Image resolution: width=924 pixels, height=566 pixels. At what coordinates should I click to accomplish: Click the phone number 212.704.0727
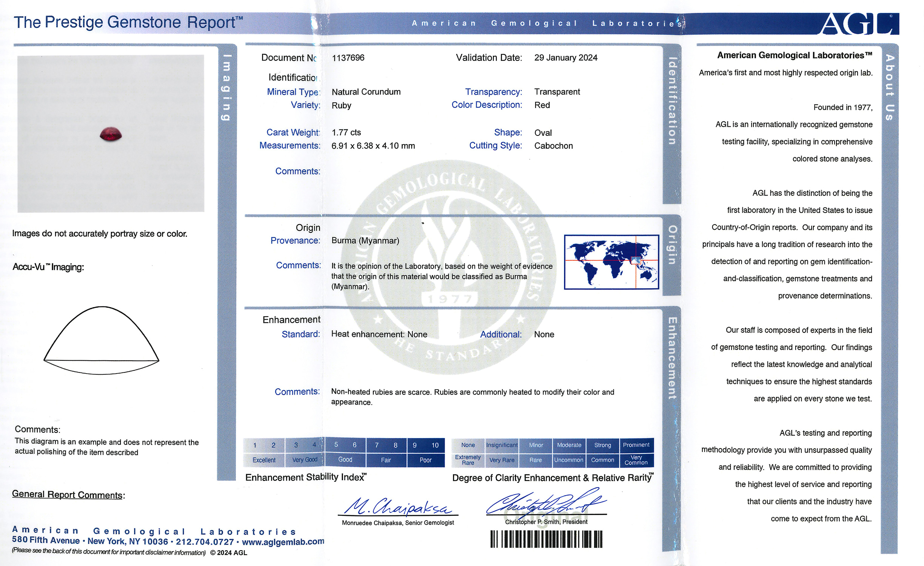tap(205, 542)
